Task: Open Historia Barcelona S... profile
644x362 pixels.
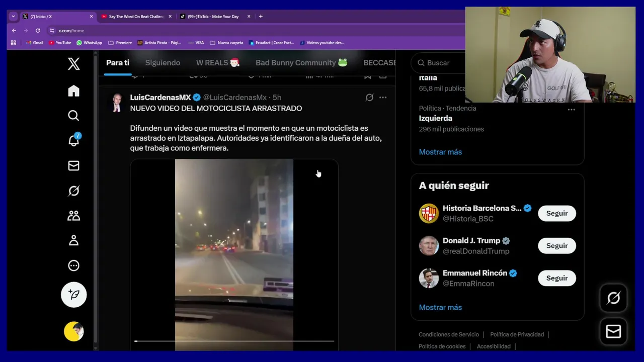Action: click(x=482, y=208)
